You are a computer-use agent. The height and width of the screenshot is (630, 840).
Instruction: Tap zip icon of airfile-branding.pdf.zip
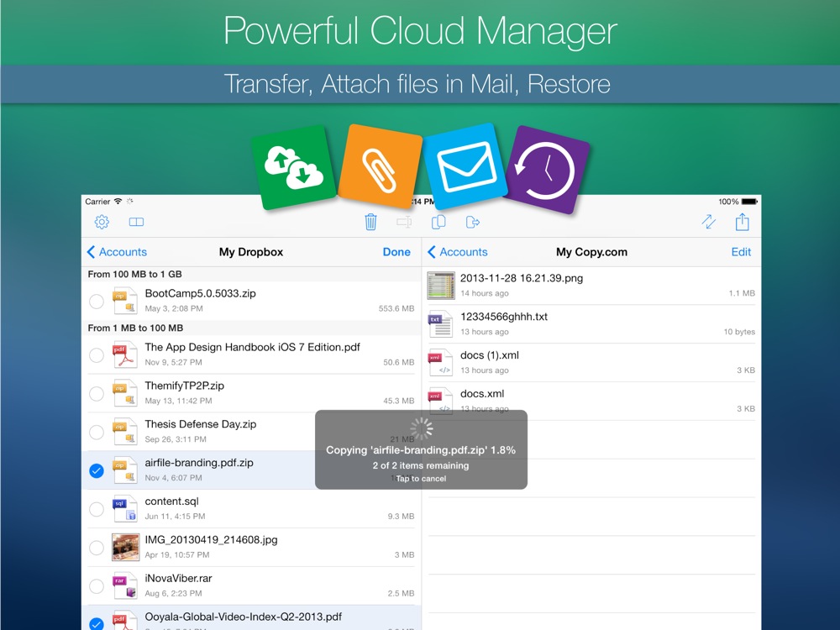tap(125, 470)
